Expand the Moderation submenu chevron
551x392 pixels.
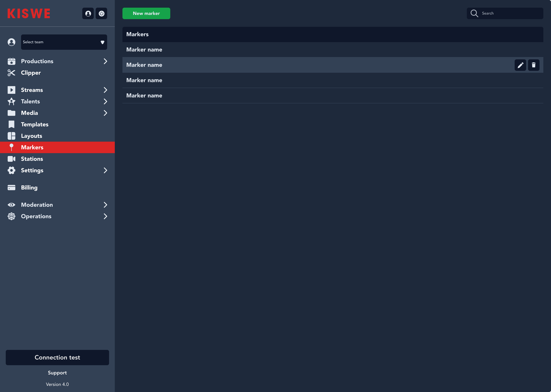(105, 205)
